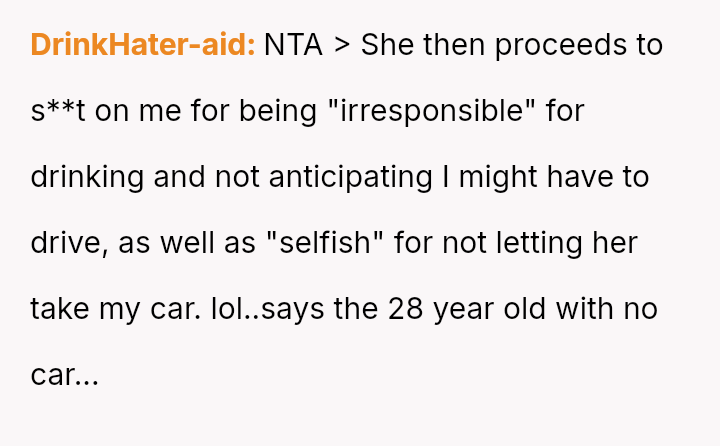Click the word "drinking"
This screenshot has width=720, height=446.
pos(87,178)
